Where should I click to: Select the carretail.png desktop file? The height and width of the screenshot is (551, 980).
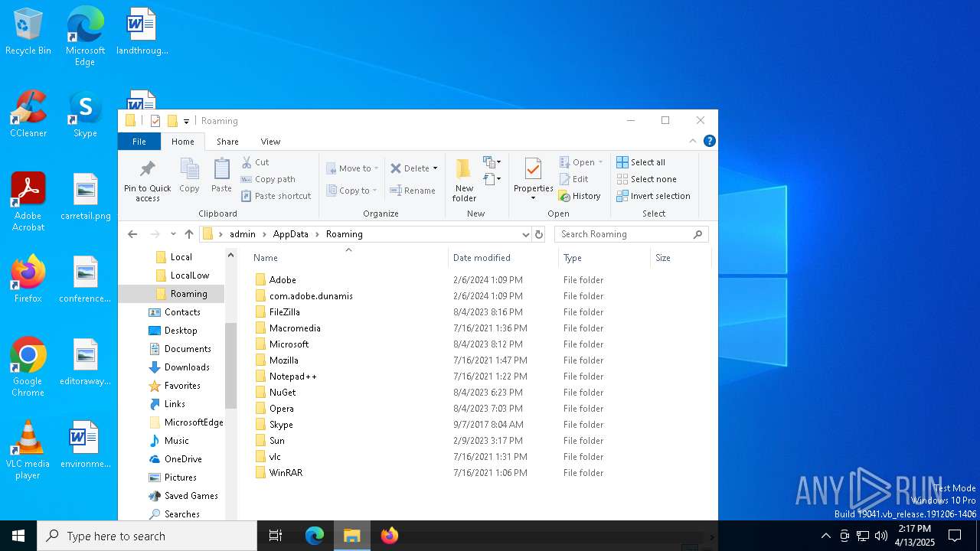click(86, 197)
